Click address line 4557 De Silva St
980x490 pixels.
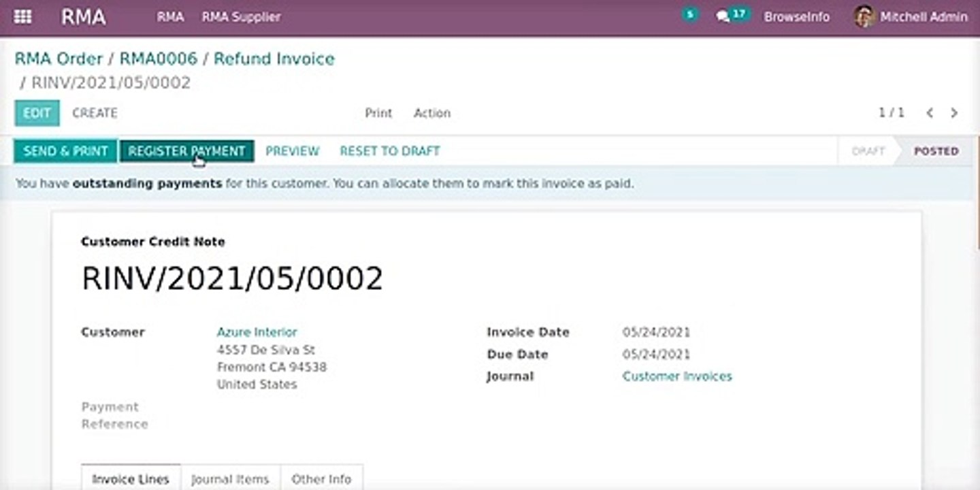(265, 350)
